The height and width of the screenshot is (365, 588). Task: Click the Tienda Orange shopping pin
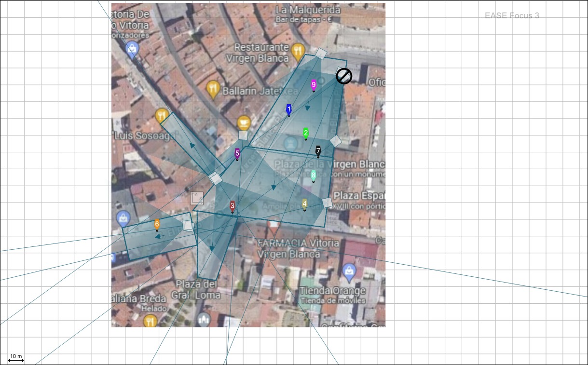pyautogui.click(x=349, y=272)
